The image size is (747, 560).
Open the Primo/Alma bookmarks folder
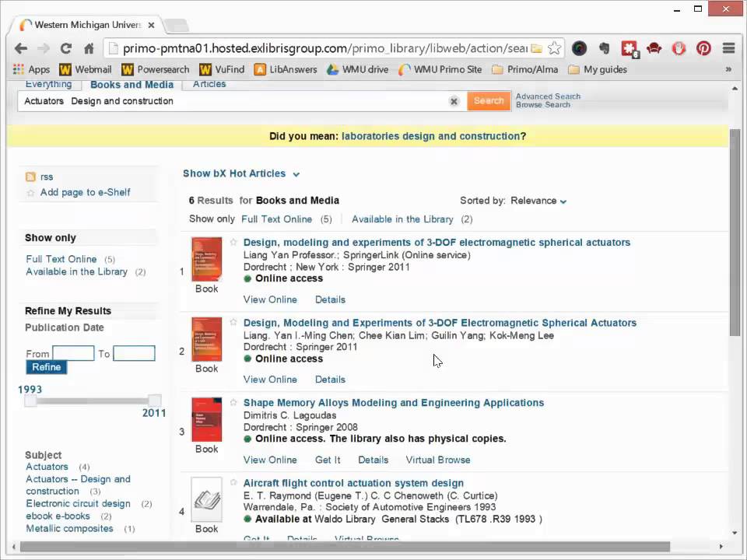click(524, 69)
